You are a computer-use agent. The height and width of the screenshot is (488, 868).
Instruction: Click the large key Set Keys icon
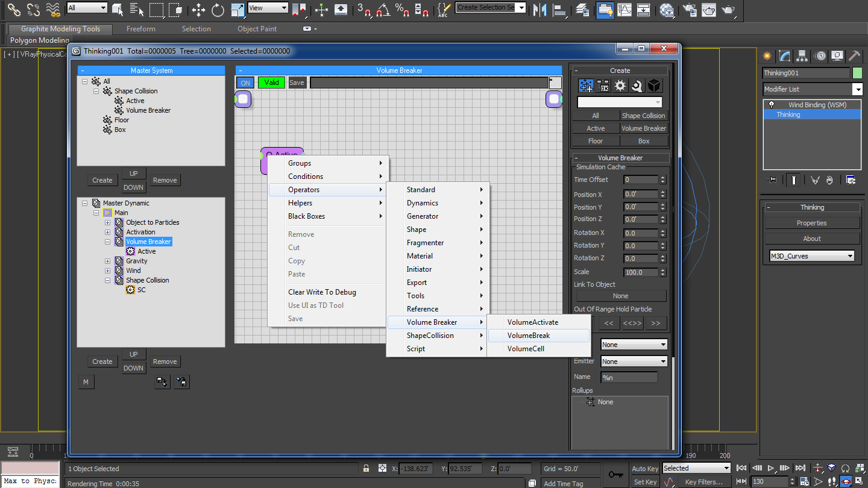615,475
